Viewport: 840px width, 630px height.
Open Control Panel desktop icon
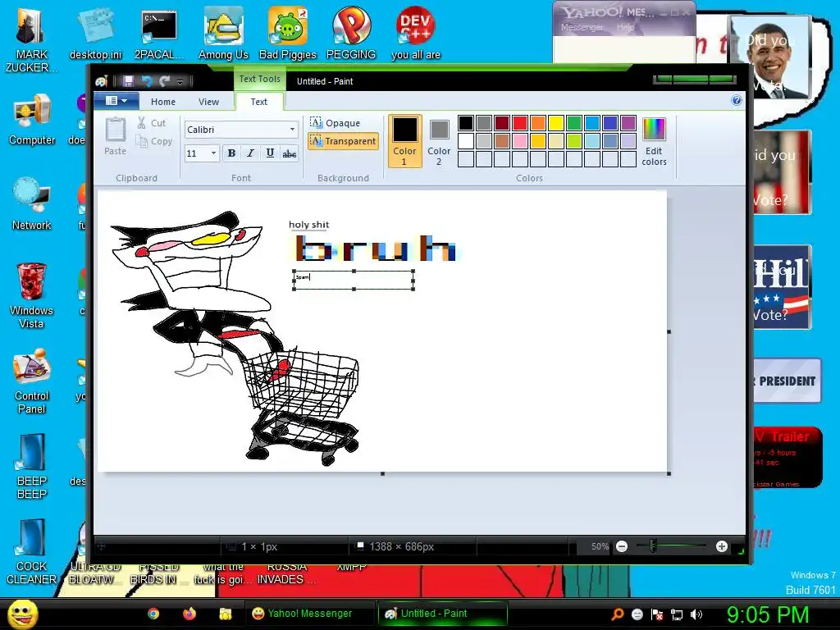(x=32, y=381)
